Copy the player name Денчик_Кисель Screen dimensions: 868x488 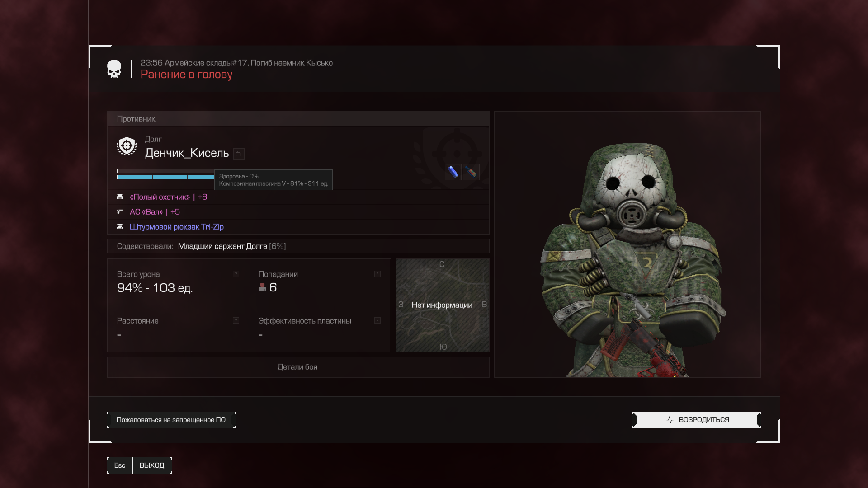(239, 154)
